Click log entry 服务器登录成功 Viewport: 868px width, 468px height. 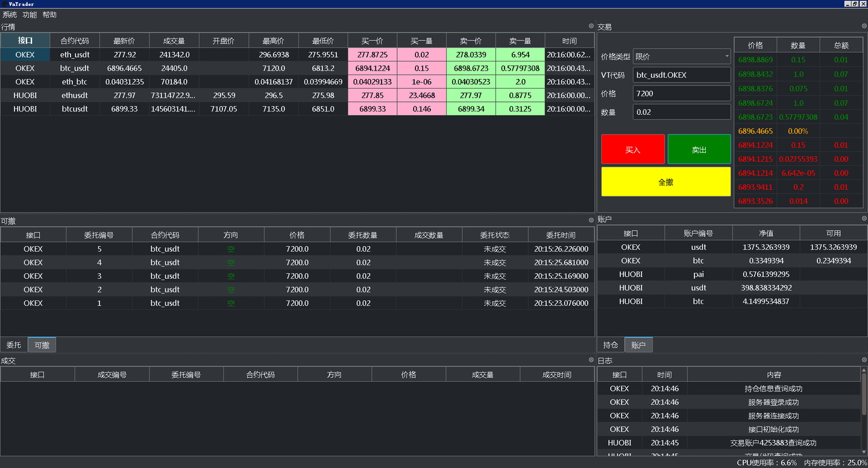click(774, 402)
